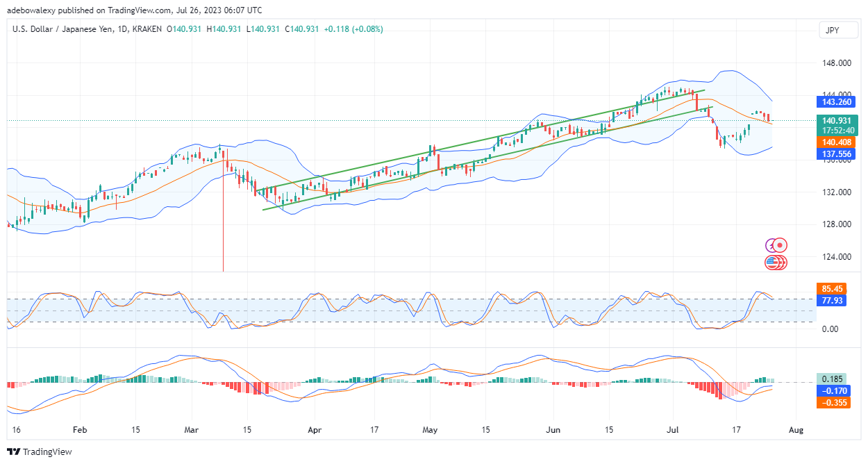Click the 140.931 current price label
868x464 pixels.
coord(838,120)
